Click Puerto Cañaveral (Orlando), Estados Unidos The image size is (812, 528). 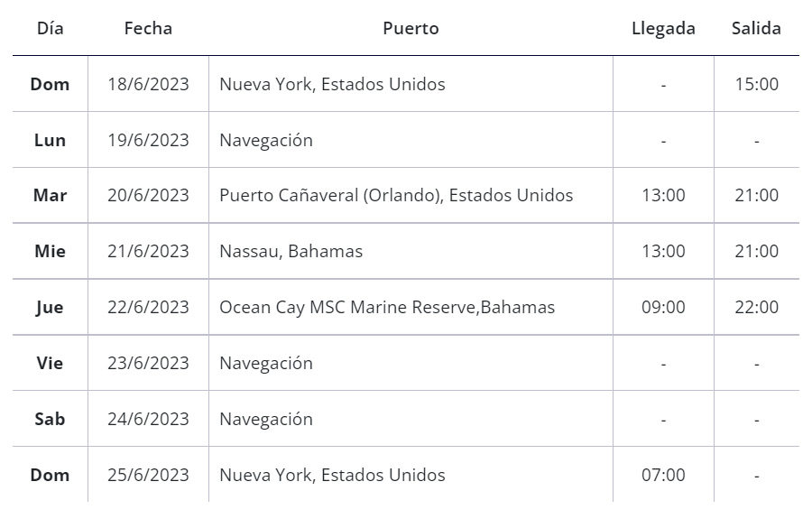point(396,195)
